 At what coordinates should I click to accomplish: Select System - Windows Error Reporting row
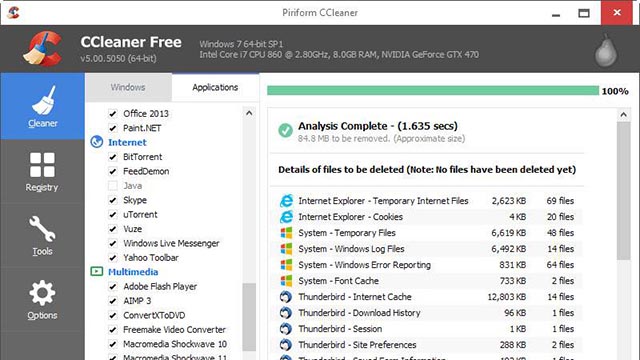click(x=427, y=264)
